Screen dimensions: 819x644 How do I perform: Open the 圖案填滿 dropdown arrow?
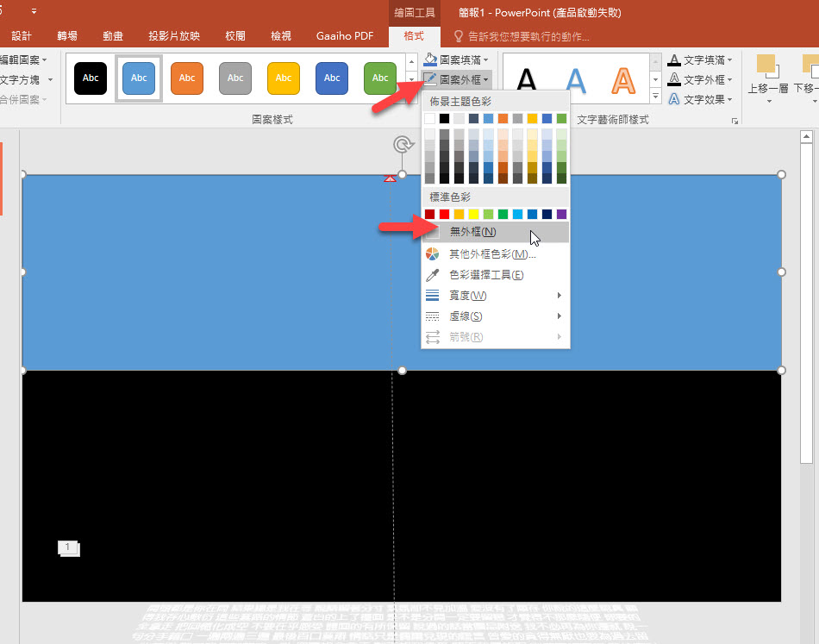[485, 60]
